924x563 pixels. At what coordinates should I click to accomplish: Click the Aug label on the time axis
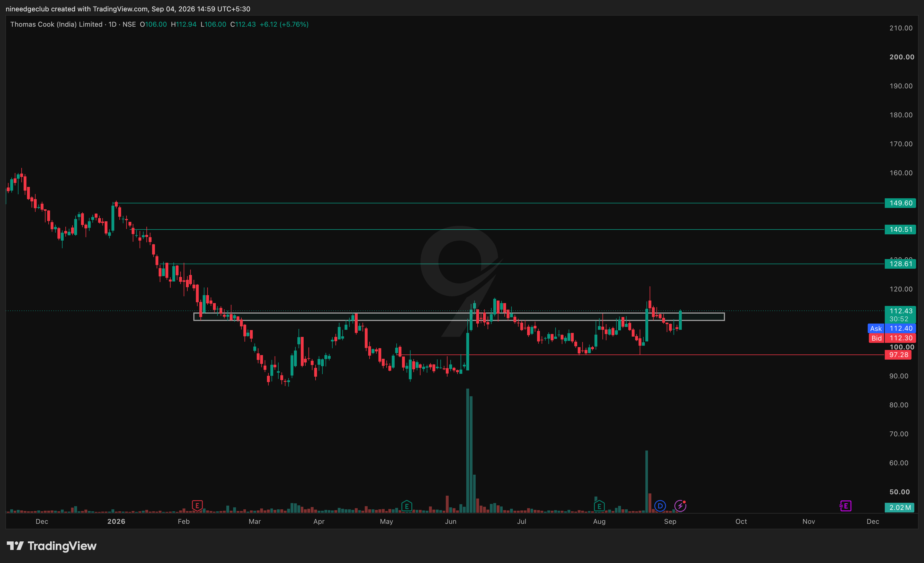tap(599, 522)
